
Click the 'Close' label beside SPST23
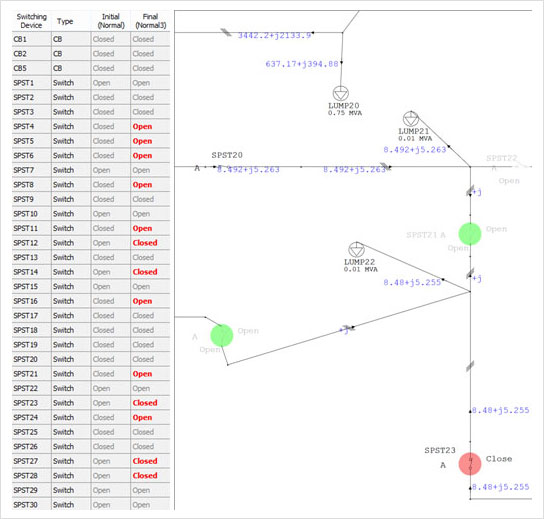coord(499,459)
